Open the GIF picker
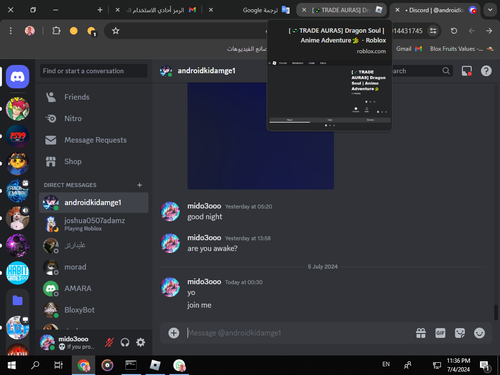 pos(440,333)
